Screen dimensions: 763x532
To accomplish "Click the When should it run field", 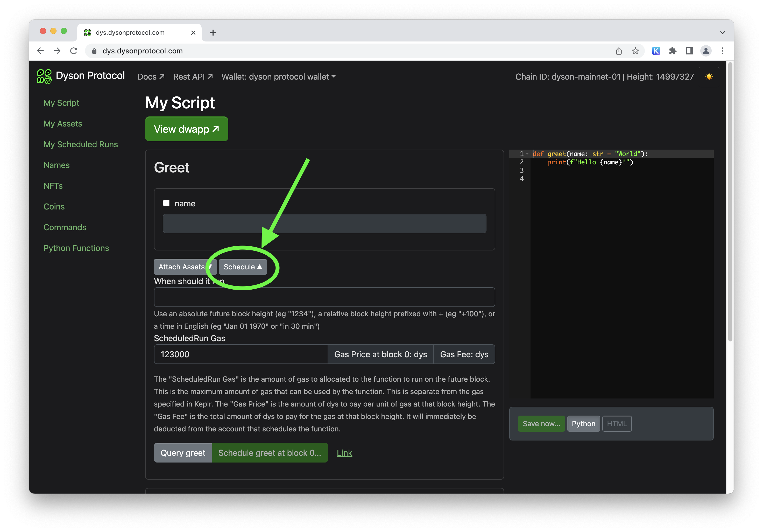I will pyautogui.click(x=324, y=297).
